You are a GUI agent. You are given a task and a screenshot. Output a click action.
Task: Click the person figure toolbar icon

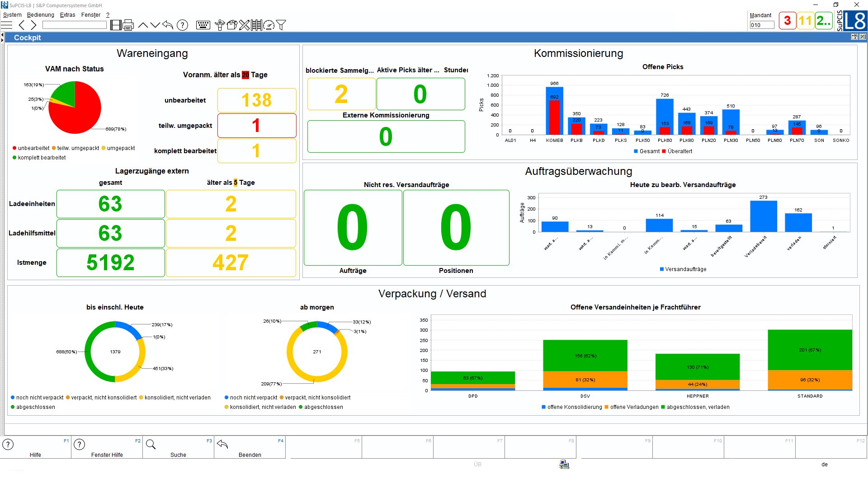(220, 25)
